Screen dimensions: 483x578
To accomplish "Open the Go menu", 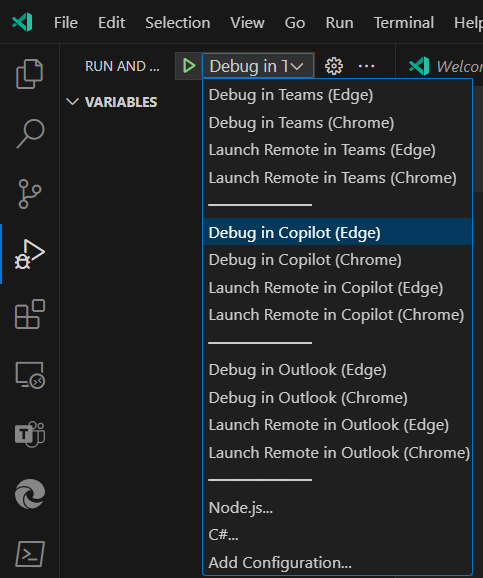I will tap(295, 23).
